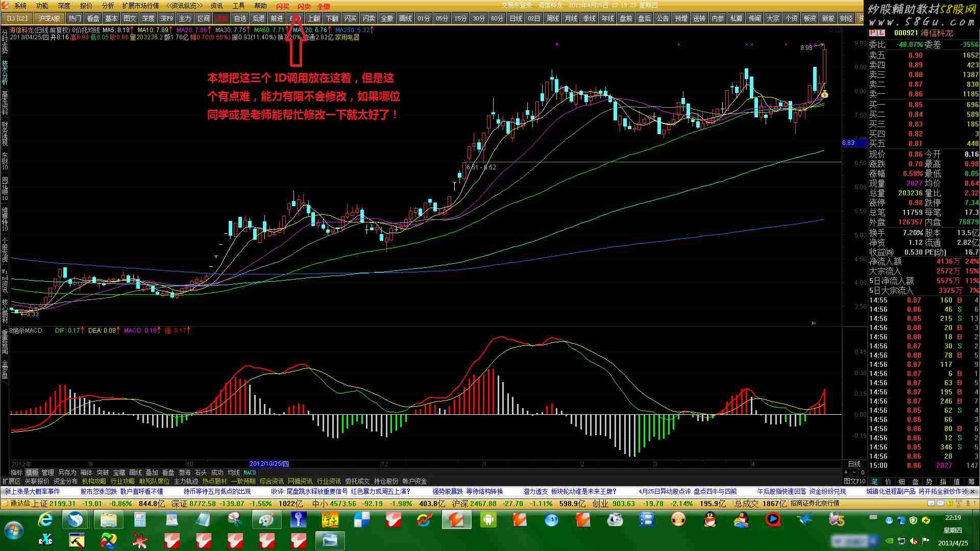Click the 日线 period label beside timeline

(x=854, y=464)
